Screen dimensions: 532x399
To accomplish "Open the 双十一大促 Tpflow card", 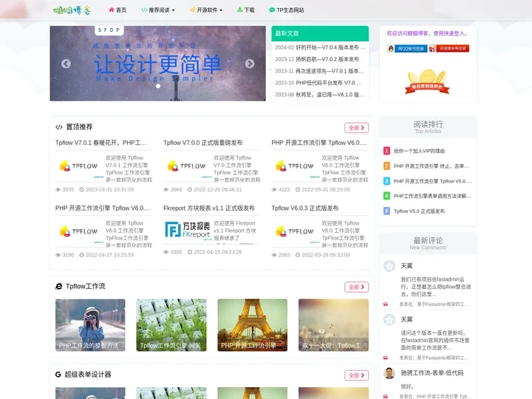I will (x=333, y=325).
